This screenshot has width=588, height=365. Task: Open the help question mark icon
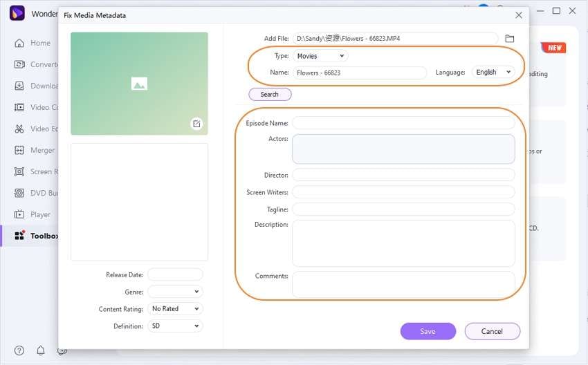pyautogui.click(x=19, y=350)
